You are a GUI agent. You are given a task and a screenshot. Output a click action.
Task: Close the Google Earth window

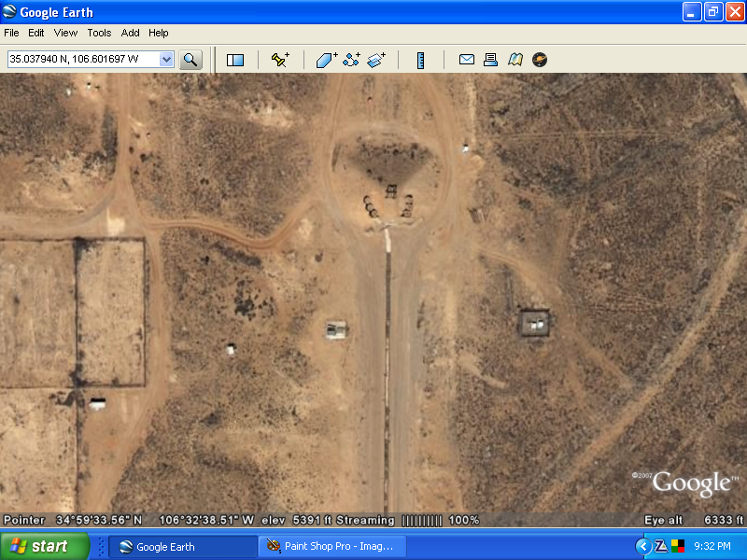click(x=735, y=12)
